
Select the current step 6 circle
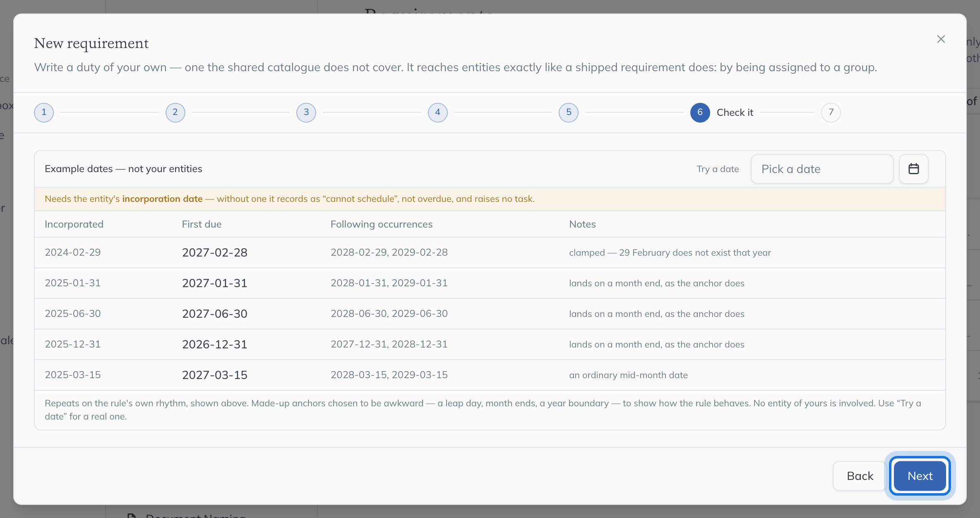coord(700,113)
